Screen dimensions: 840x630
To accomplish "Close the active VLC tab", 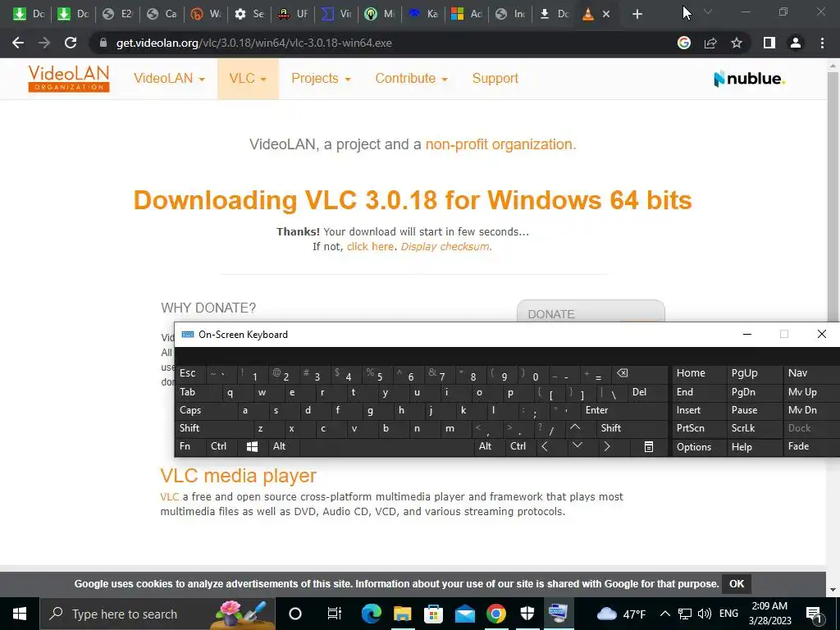I will (x=606, y=15).
